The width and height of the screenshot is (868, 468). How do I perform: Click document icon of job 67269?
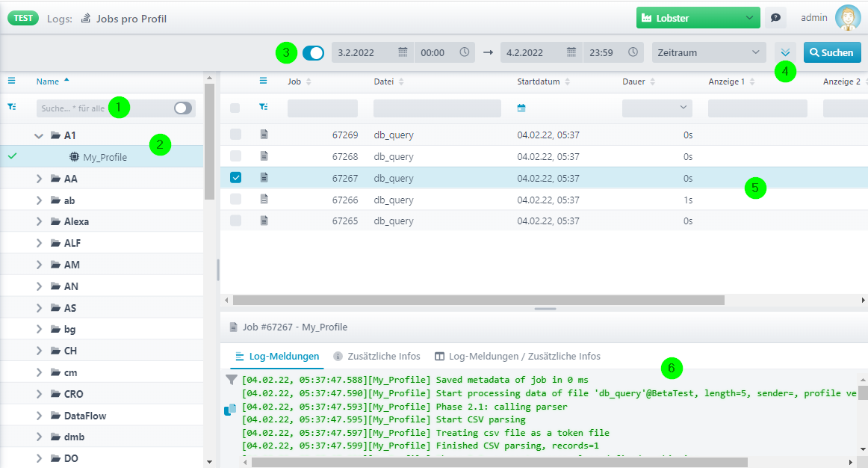264,134
